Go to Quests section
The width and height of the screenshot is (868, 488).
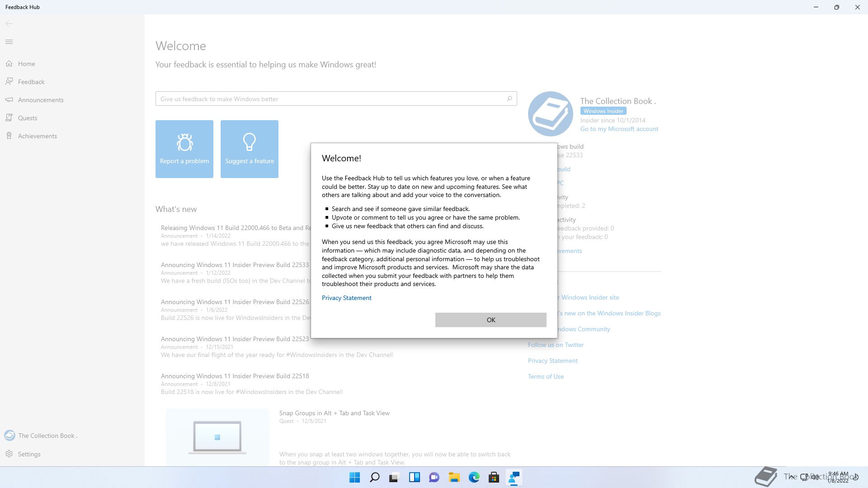72,118
